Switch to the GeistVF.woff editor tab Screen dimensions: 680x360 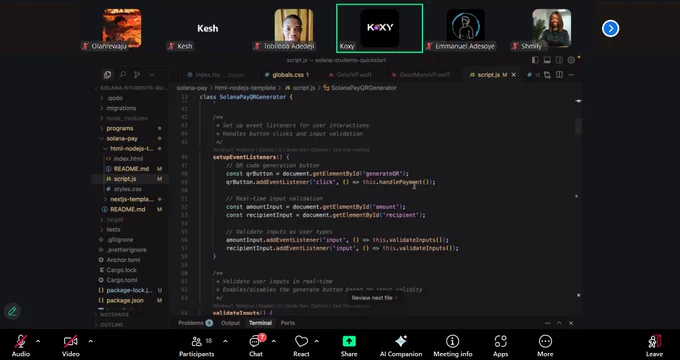[350, 75]
